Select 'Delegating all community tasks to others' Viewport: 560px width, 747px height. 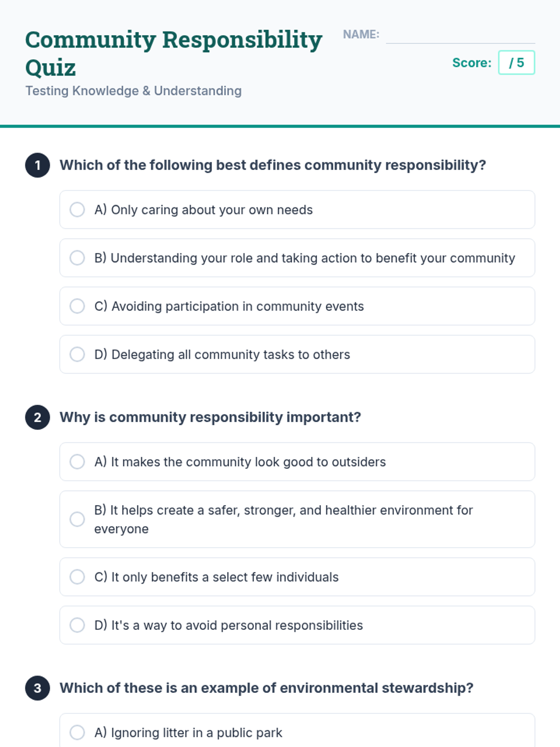coord(77,354)
